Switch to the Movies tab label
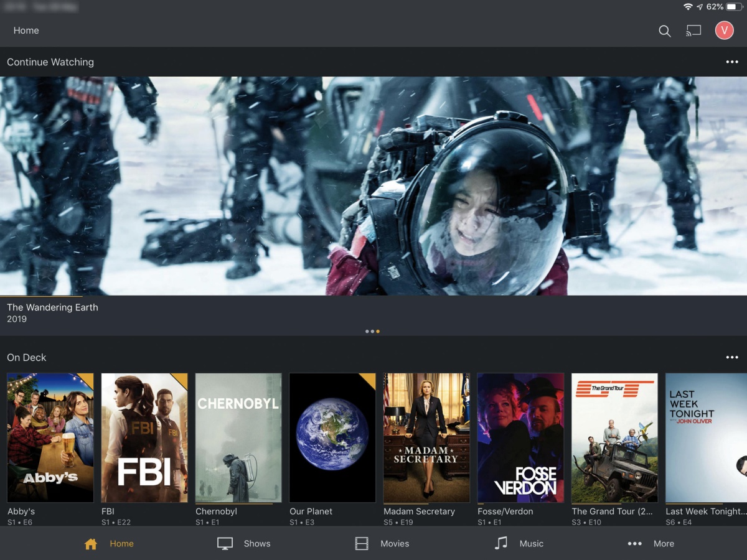This screenshot has width=747, height=560. click(395, 544)
